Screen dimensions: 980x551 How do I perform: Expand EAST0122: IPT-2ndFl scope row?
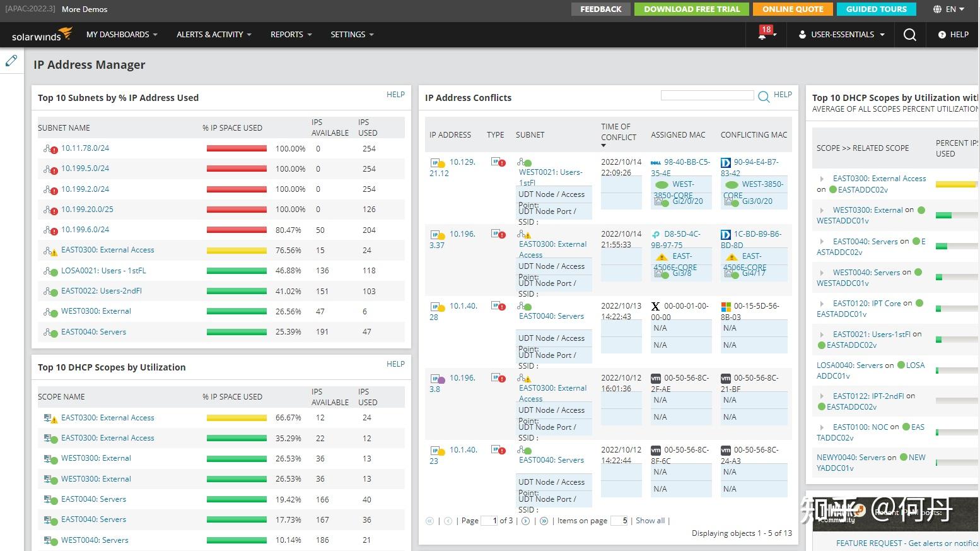(x=822, y=397)
